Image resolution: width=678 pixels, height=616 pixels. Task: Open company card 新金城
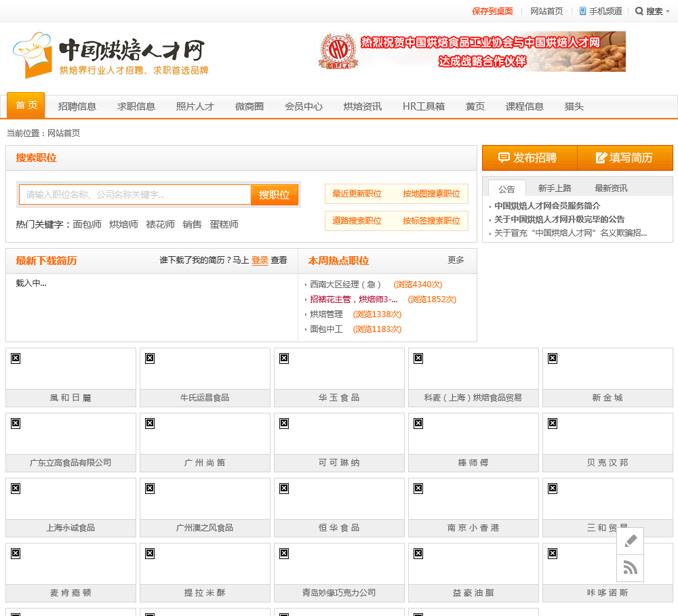608,377
